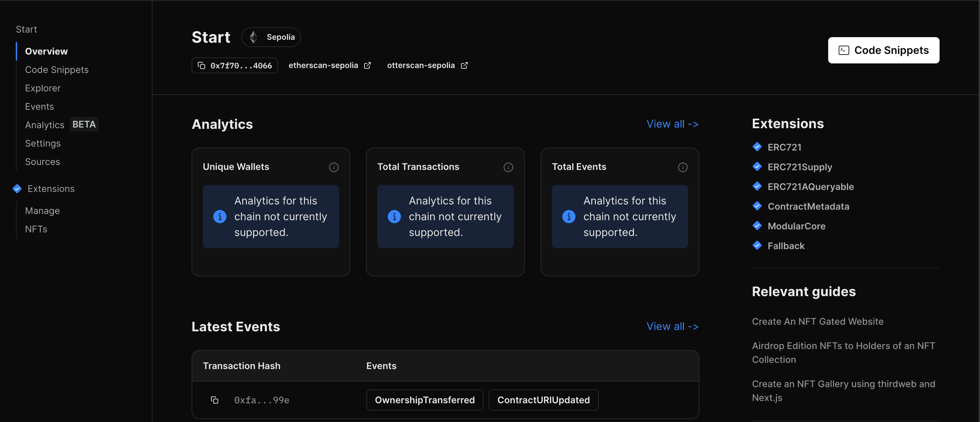Click the OwnershipTransferred event tag
Image resolution: width=980 pixels, height=422 pixels.
point(425,400)
